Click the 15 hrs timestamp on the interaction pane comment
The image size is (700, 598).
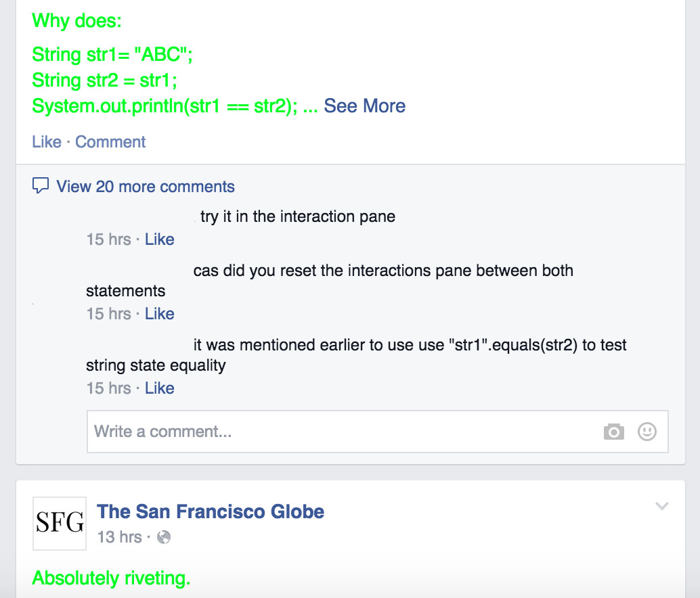click(x=108, y=239)
